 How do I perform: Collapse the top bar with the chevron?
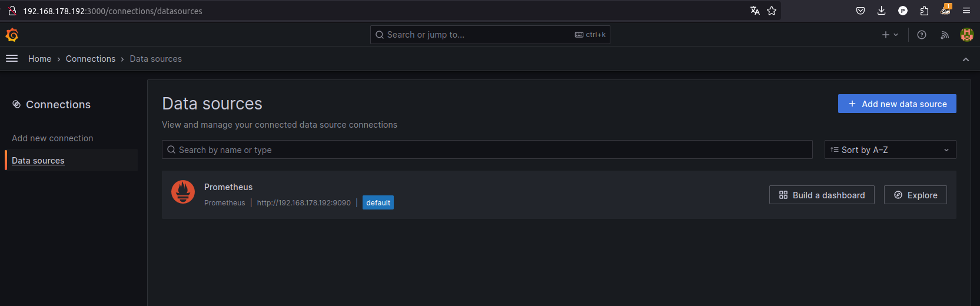point(965,59)
